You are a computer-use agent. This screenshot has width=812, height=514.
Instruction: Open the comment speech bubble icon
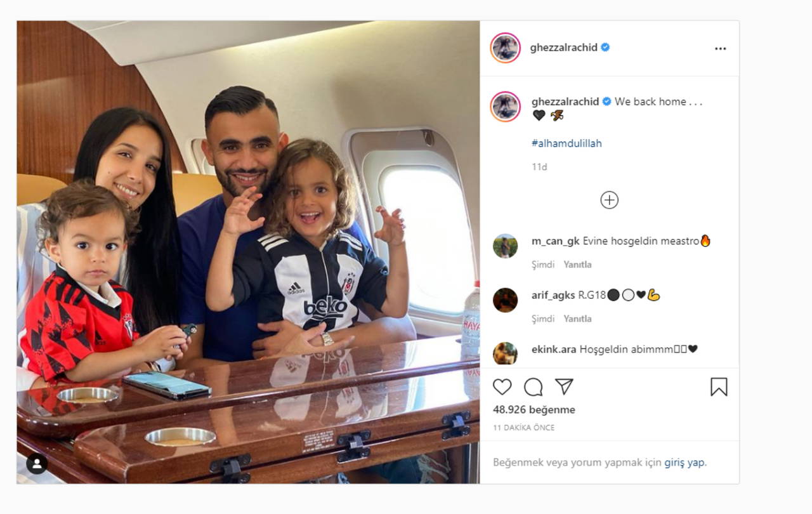click(533, 387)
